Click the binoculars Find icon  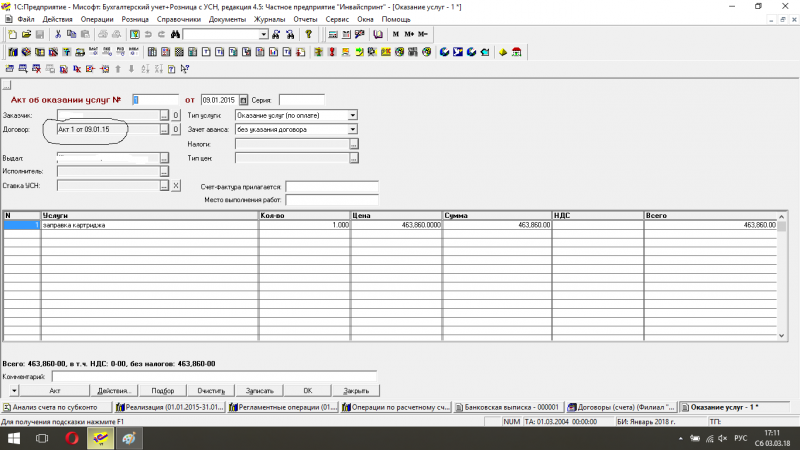[x=176, y=34]
